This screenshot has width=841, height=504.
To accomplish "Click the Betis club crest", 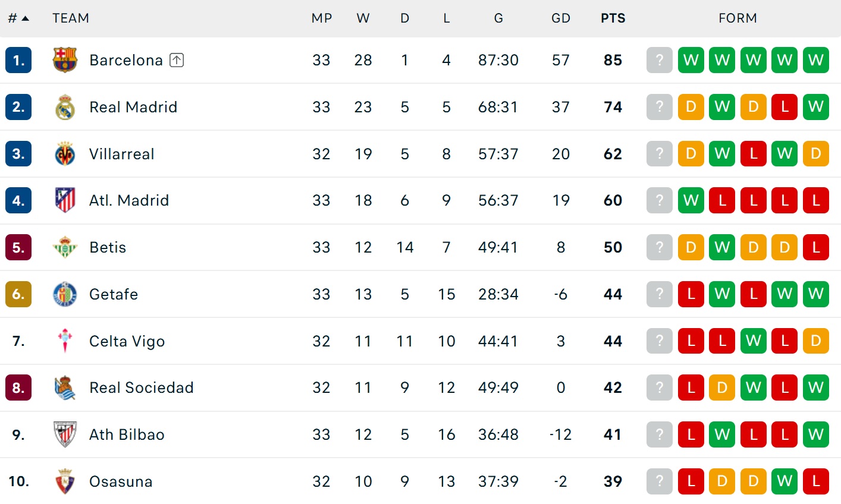I will [65, 247].
